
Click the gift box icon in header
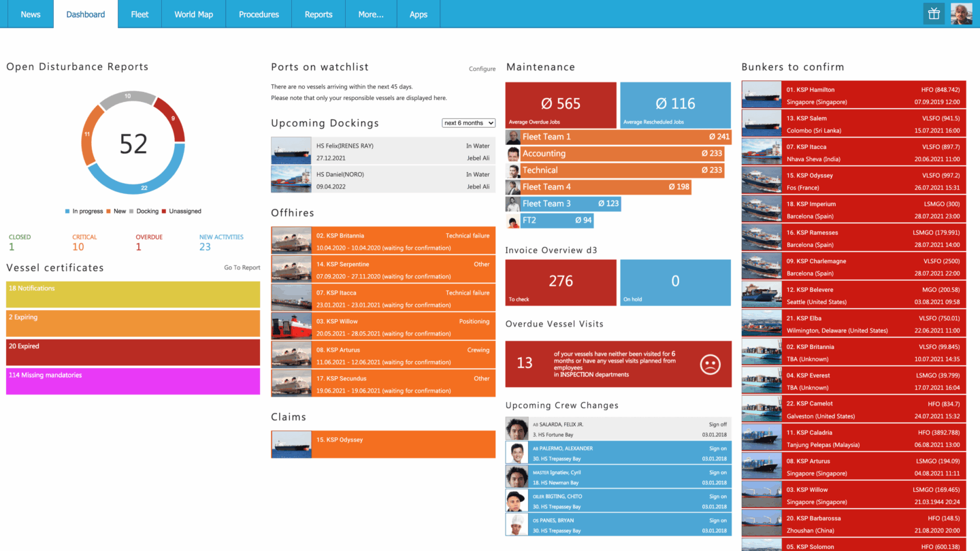[934, 14]
